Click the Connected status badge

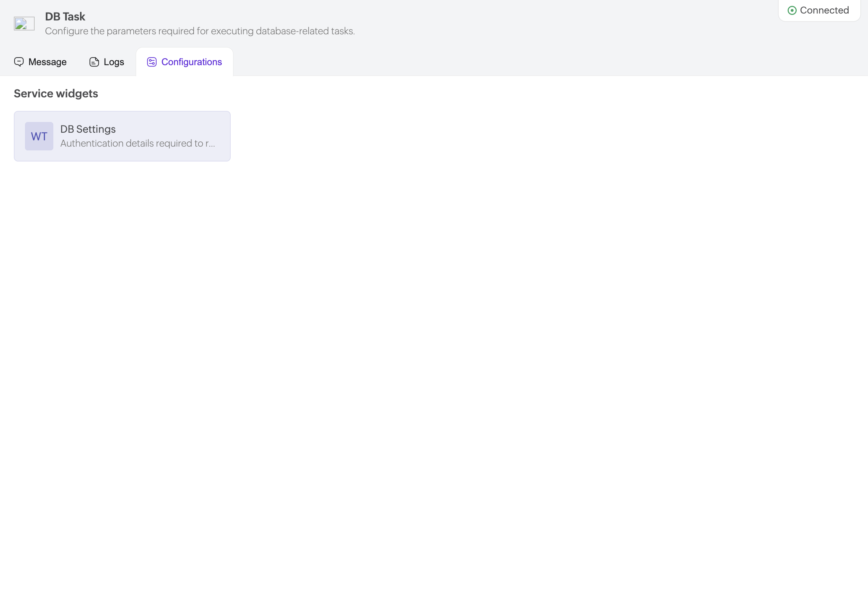(819, 10)
